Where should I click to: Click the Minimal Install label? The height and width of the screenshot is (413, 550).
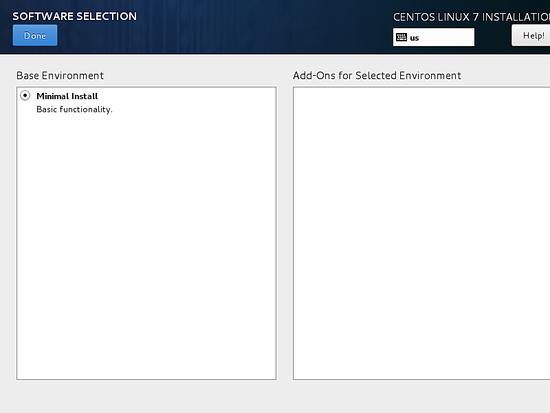[x=67, y=96]
